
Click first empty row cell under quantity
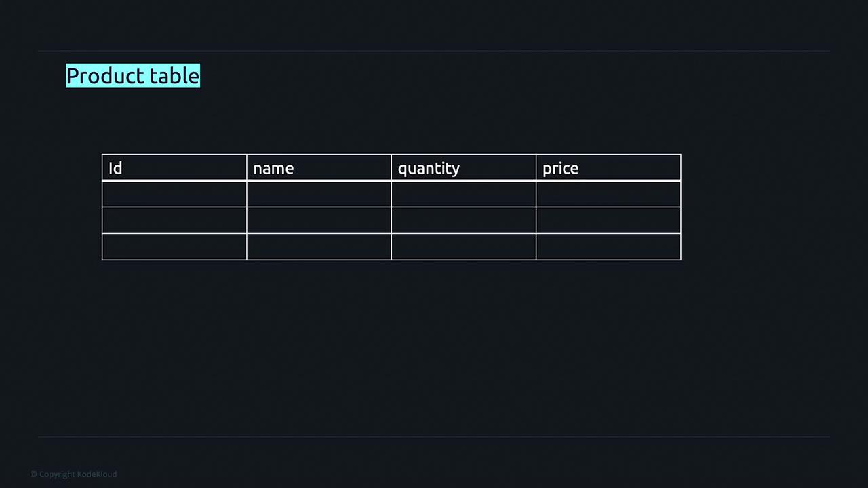463,195
